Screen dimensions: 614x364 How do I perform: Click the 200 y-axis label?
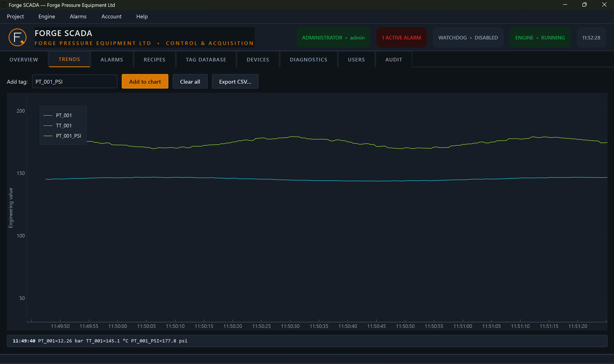(21, 111)
